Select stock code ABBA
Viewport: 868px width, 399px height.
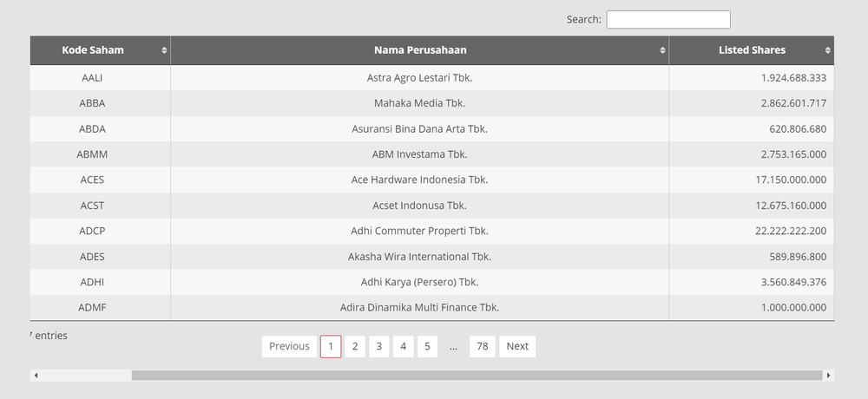point(92,103)
